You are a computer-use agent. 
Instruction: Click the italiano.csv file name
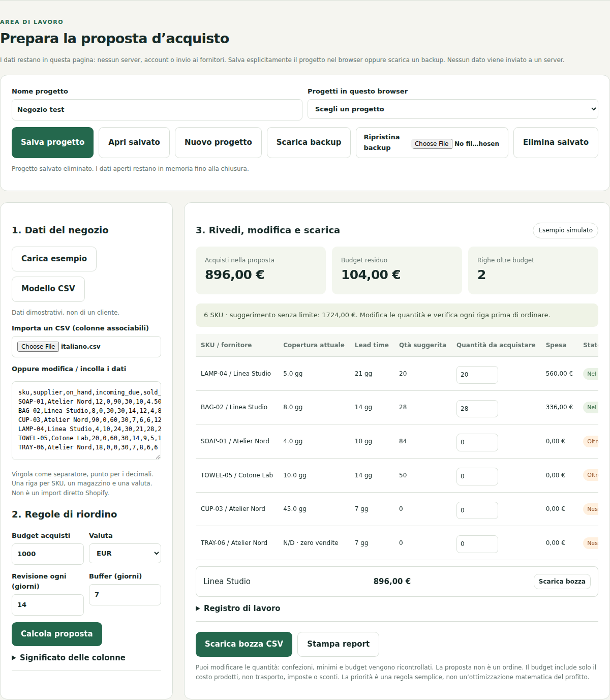(81, 347)
